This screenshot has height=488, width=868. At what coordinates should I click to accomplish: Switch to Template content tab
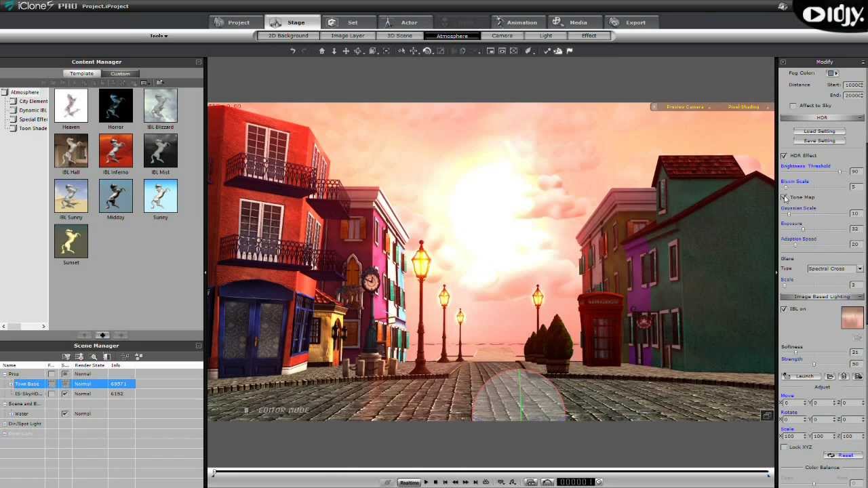coord(81,73)
